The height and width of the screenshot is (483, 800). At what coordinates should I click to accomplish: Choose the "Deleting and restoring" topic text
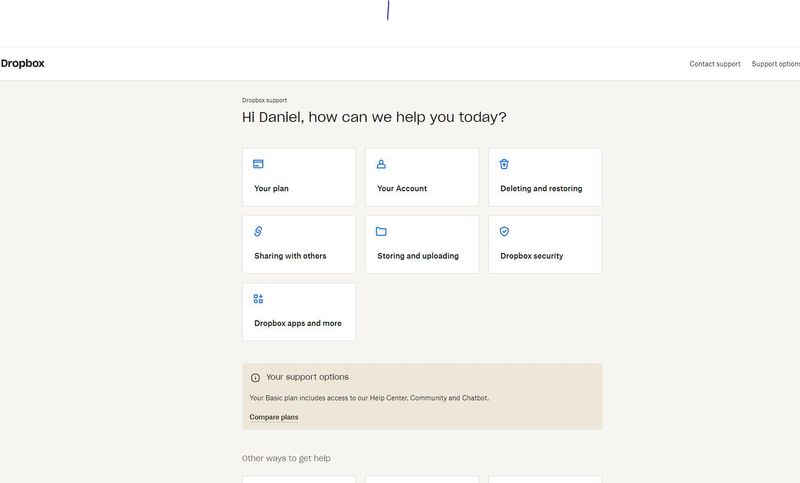coord(541,188)
